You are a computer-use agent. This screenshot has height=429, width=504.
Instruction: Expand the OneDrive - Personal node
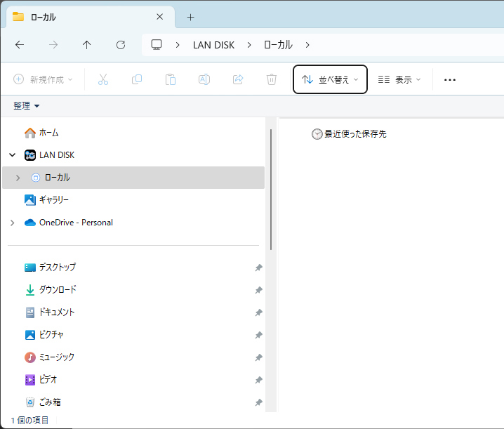[x=12, y=223]
